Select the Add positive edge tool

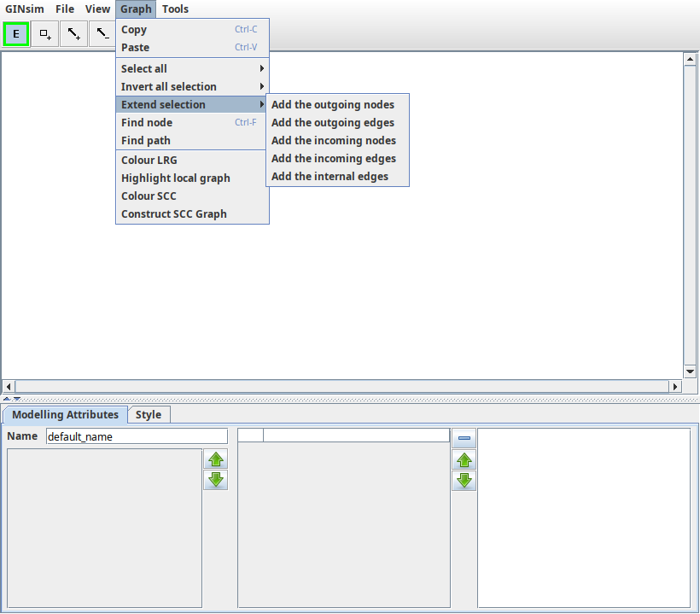(x=73, y=33)
